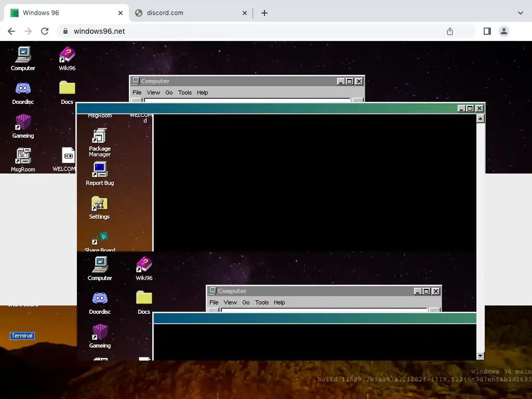Image resolution: width=532 pixels, height=399 pixels.
Task: Open a new browser tab
Action: [264, 13]
